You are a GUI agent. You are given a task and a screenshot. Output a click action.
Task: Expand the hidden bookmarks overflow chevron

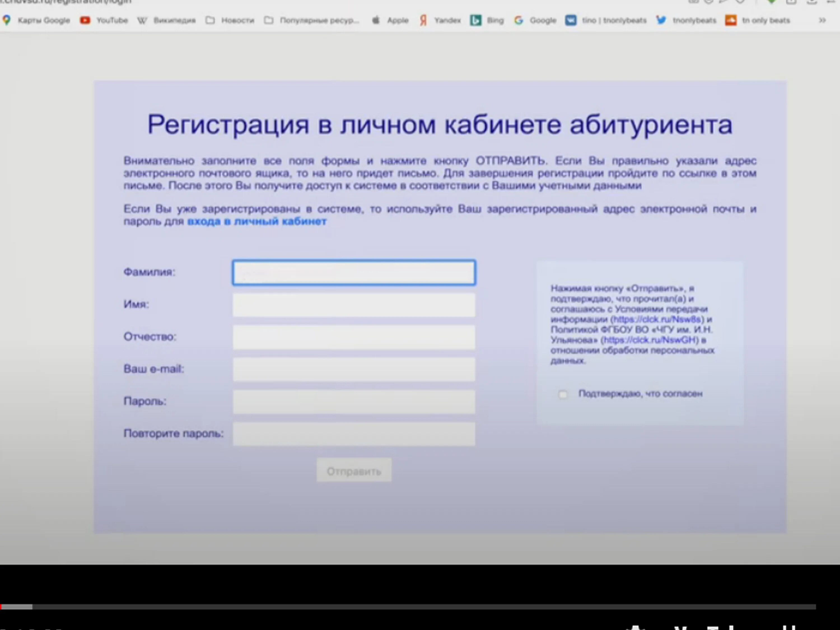point(822,20)
